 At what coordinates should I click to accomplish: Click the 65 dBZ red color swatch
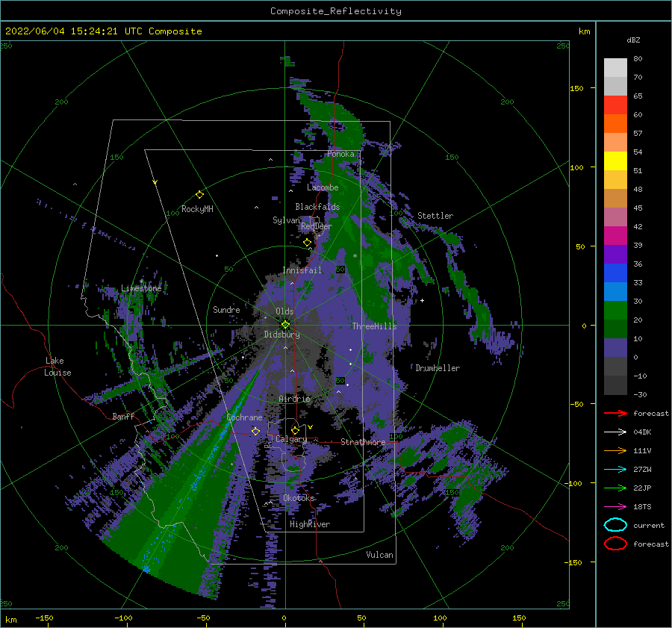pos(615,105)
